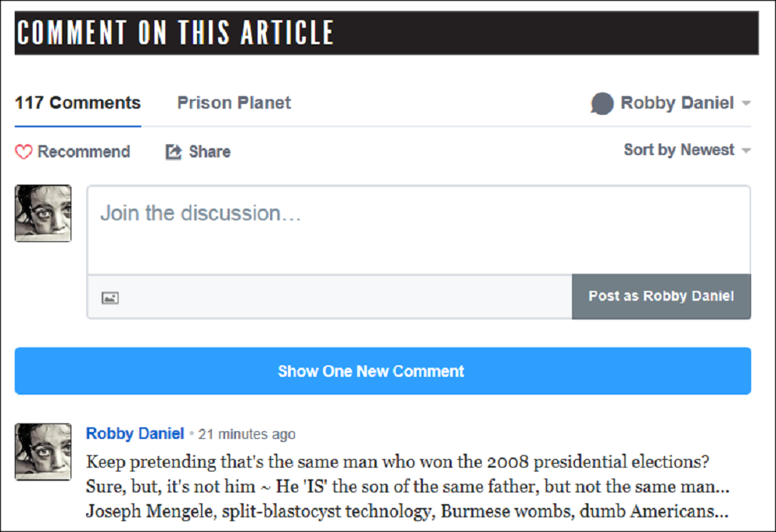Click the Share arrow icon
The width and height of the screenshot is (776, 532).
click(174, 152)
